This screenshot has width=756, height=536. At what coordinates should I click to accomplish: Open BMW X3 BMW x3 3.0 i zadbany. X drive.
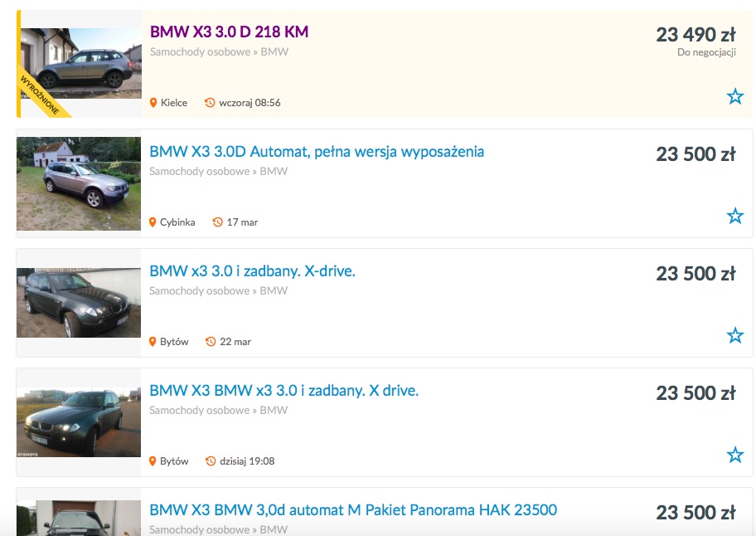pyautogui.click(x=283, y=391)
